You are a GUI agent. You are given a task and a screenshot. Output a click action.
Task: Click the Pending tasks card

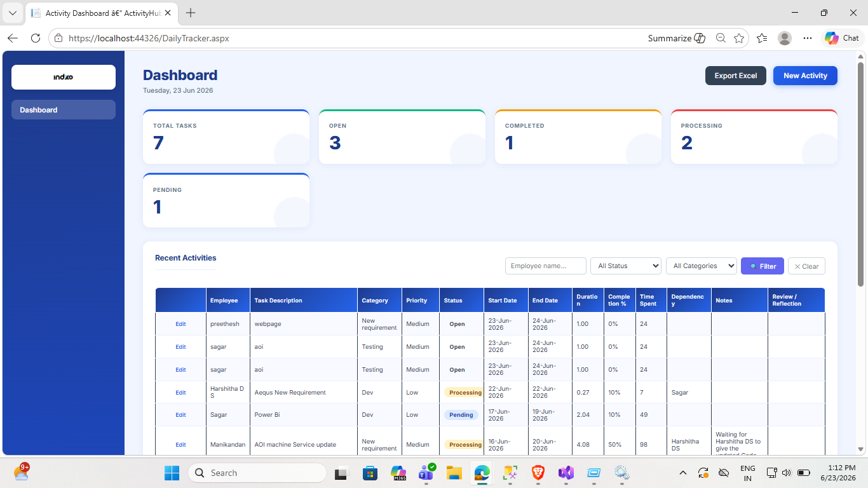pyautogui.click(x=226, y=200)
